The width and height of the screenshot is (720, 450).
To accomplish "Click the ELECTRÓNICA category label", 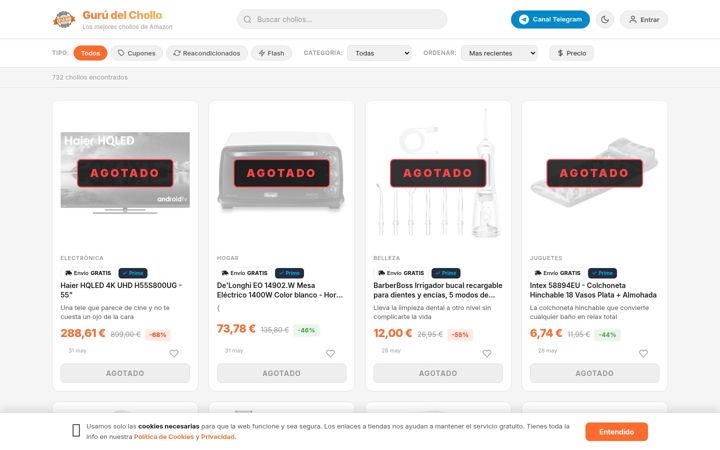I will pos(82,258).
